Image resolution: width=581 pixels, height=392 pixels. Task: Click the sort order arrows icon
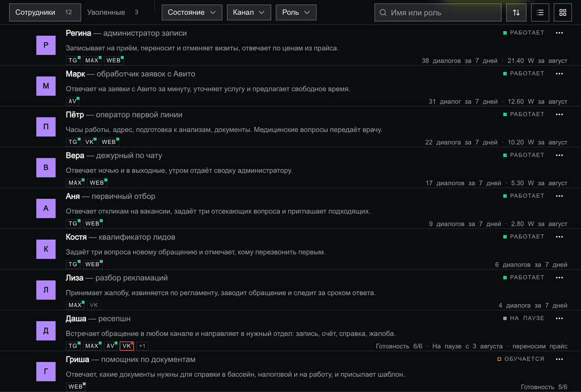(516, 13)
